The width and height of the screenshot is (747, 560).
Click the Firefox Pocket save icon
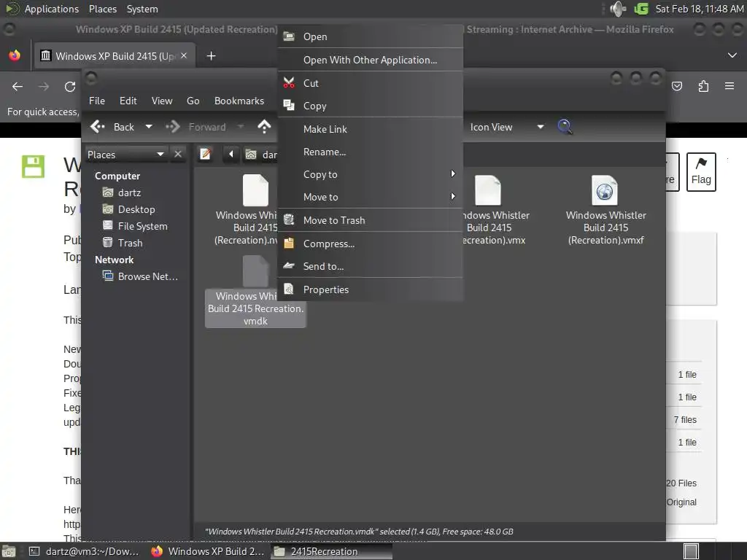pyautogui.click(x=676, y=86)
